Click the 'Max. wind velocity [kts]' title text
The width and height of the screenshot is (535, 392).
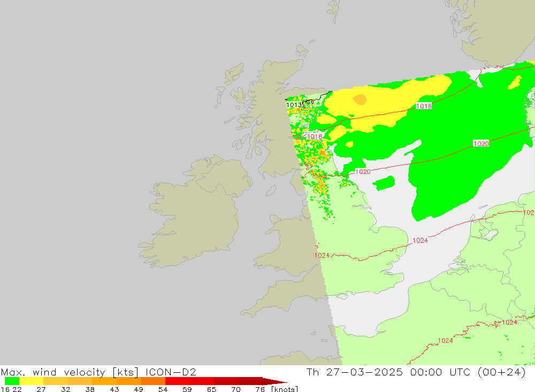(70, 372)
